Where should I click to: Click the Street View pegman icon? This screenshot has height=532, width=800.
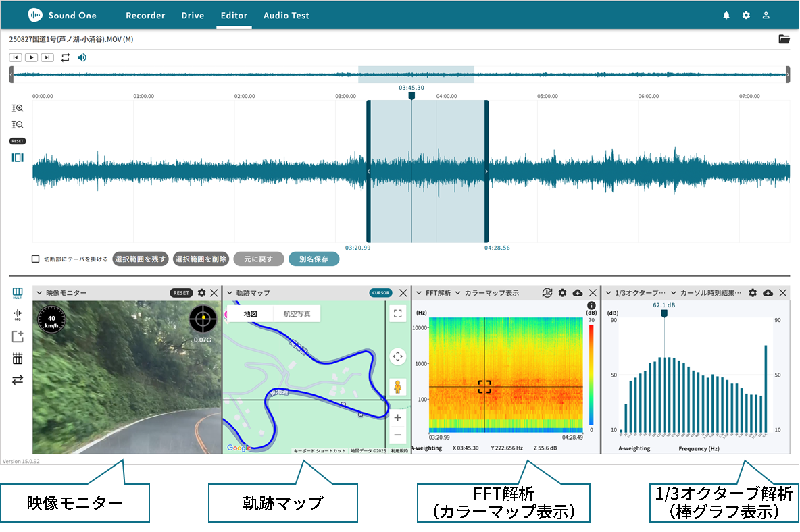point(397,388)
